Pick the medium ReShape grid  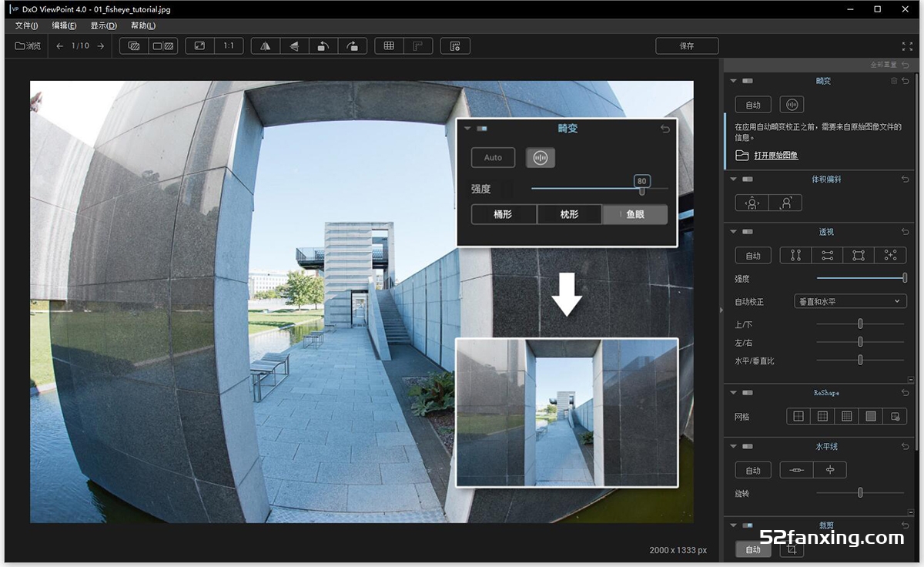click(822, 416)
